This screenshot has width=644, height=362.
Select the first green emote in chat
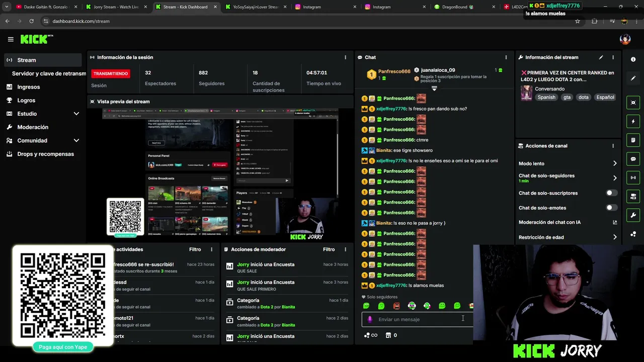click(366, 306)
